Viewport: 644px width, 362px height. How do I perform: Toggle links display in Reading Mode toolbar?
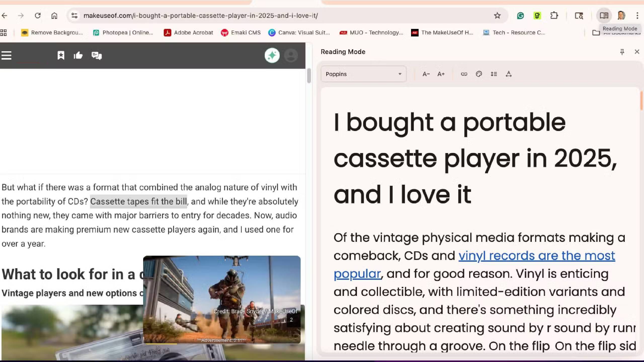pos(464,74)
